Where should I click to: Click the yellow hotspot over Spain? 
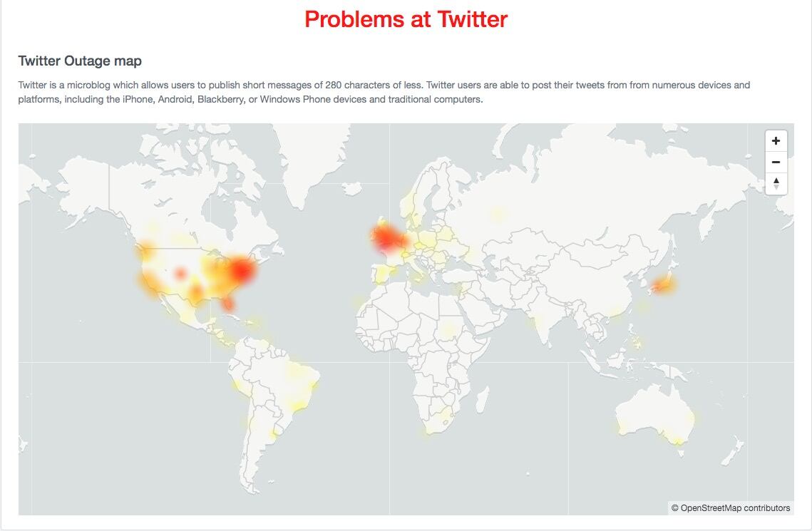tap(383, 274)
